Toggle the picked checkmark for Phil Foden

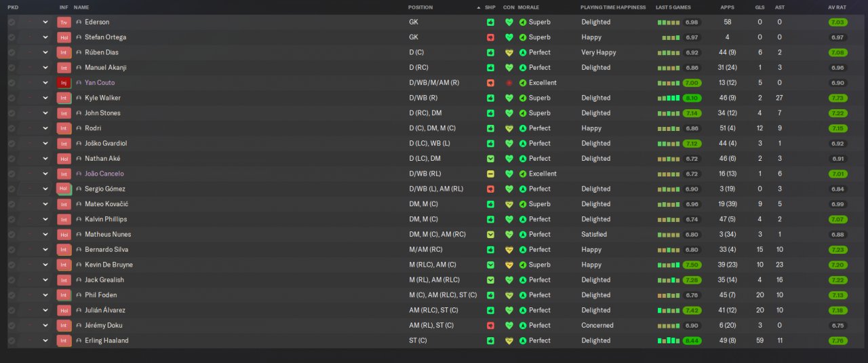(12, 295)
